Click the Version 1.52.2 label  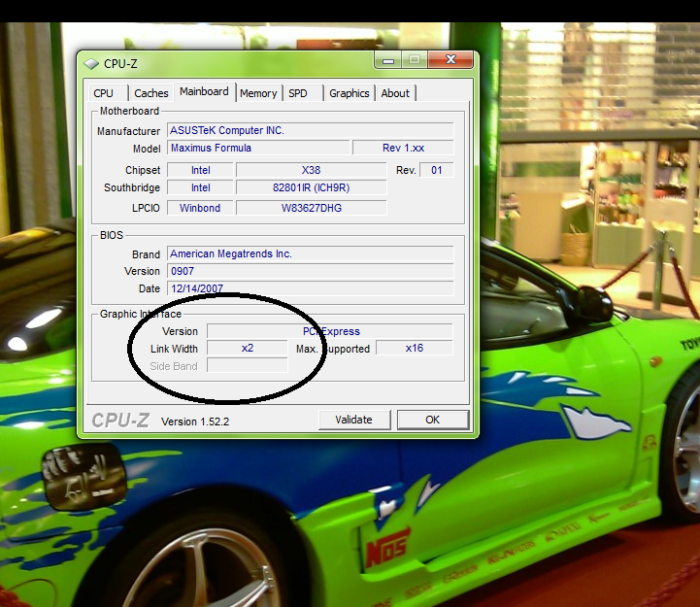click(195, 422)
